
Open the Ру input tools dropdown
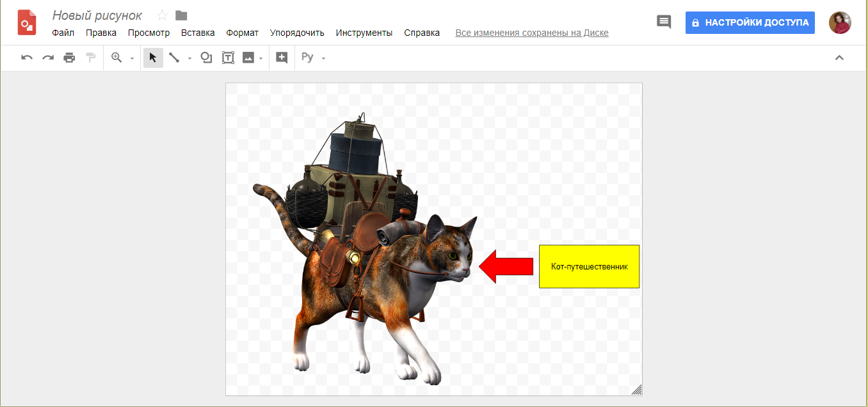[x=323, y=59]
